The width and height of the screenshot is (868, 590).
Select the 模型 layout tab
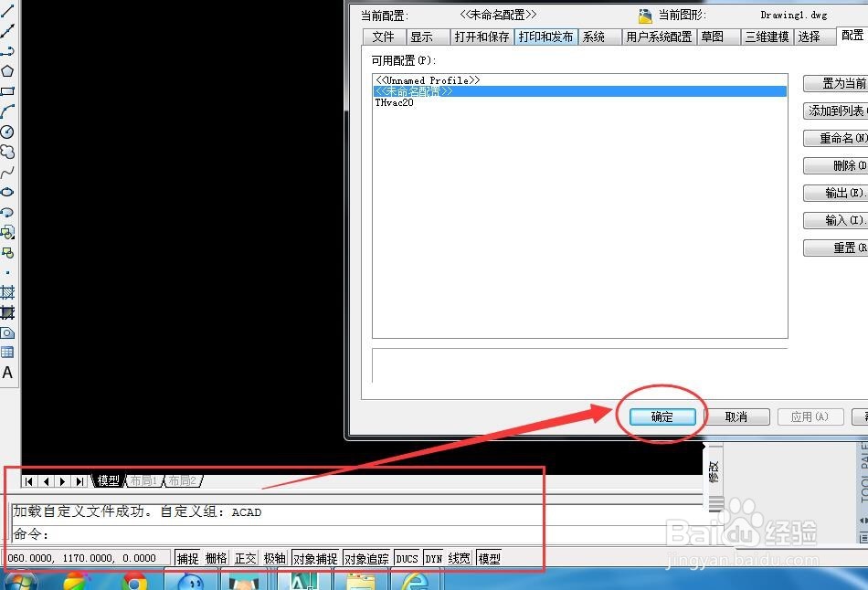coord(108,481)
